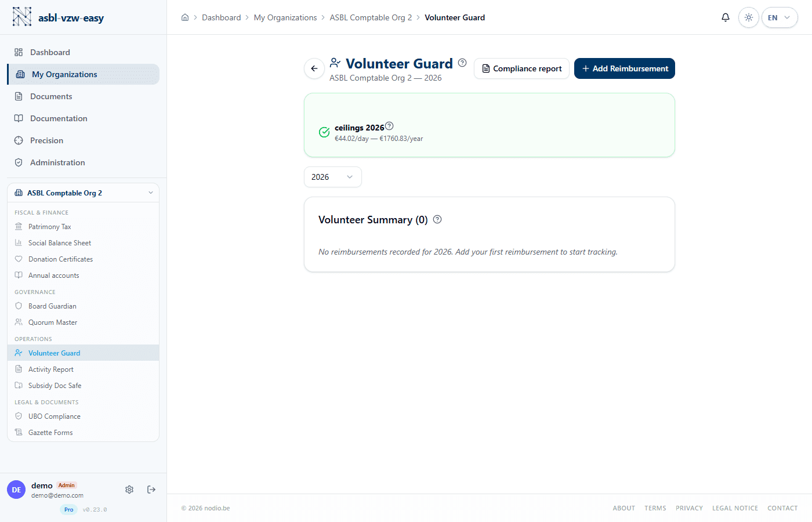Open Quorum Master
The image size is (812, 522).
(83, 322)
